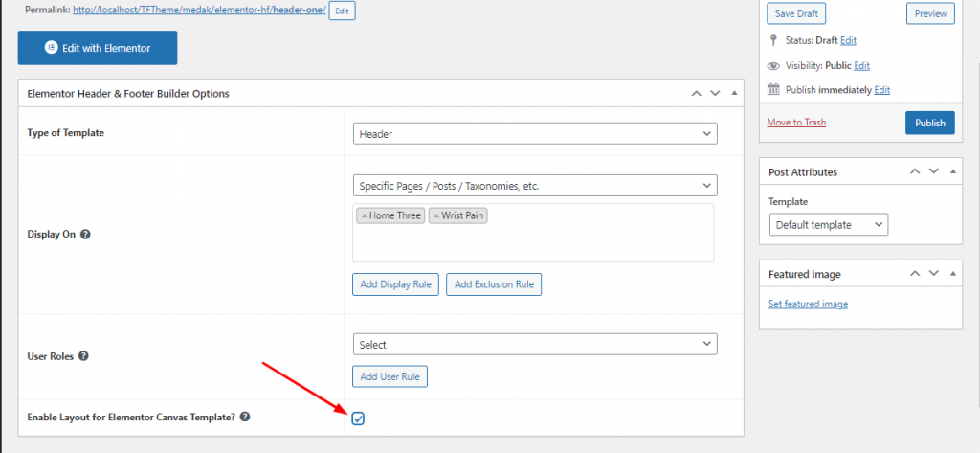Open the Type of Template dropdown
This screenshot has width=980, height=453.
coord(534,134)
